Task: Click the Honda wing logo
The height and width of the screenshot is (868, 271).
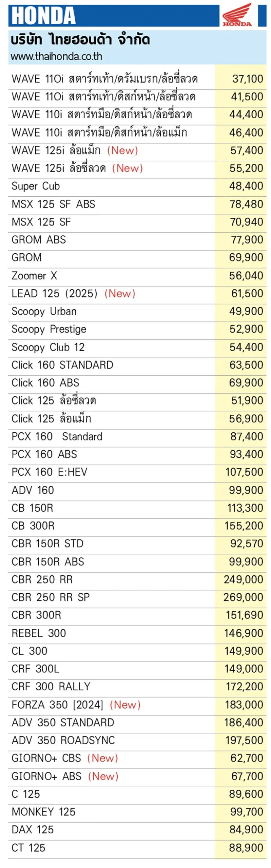Action: tap(237, 15)
